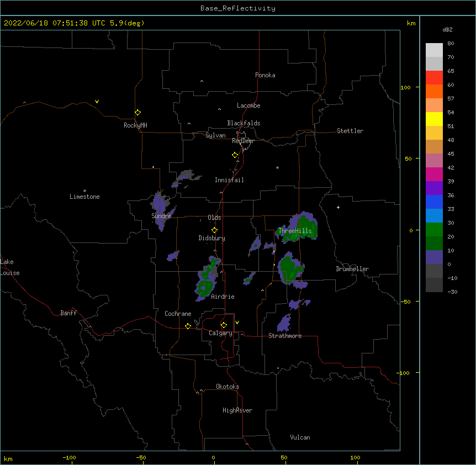The width and height of the screenshot is (476, 465).
Task: Click the Airdrie city label
Action: [223, 297]
